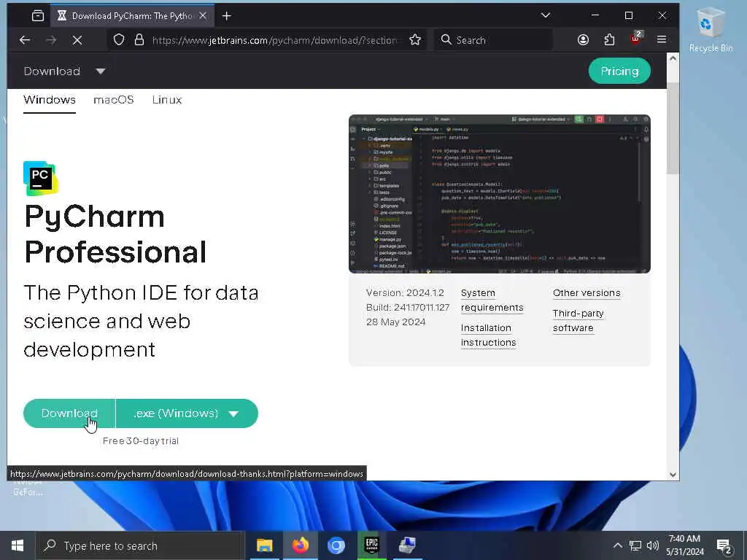Select the '28 May 2024' release date
The image size is (747, 560).
396,322
